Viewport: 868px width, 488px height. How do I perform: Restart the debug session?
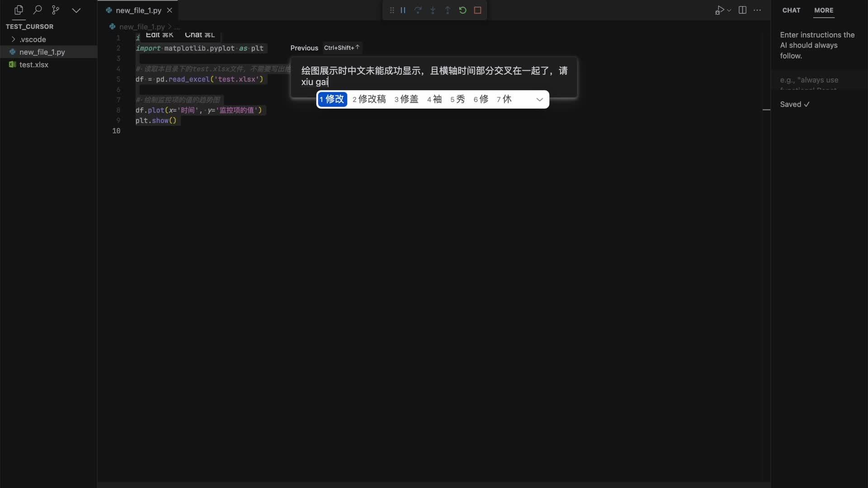462,10
